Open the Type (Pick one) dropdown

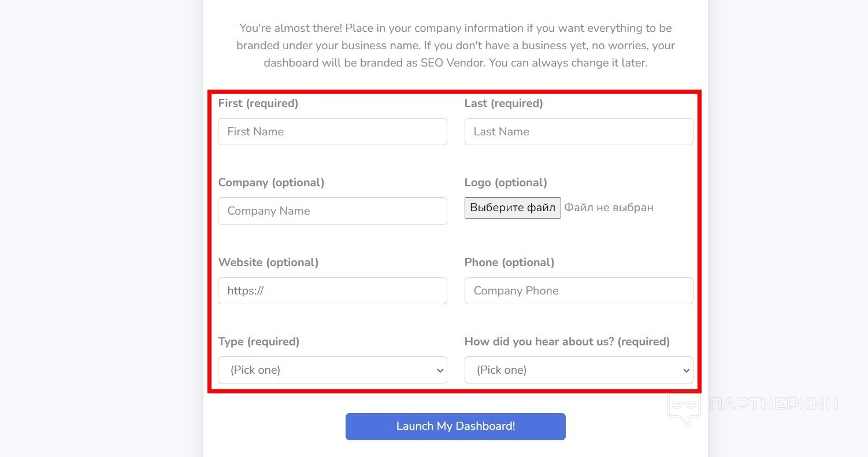pyautogui.click(x=332, y=370)
